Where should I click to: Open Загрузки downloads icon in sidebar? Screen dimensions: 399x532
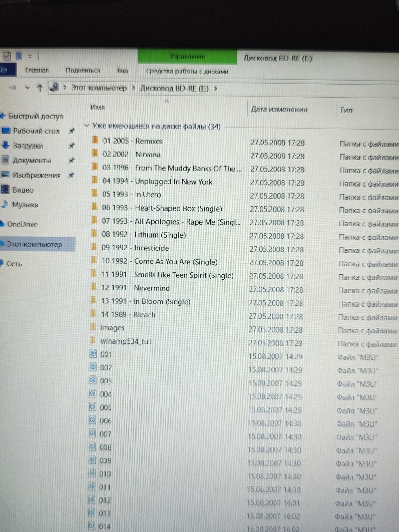point(6,145)
